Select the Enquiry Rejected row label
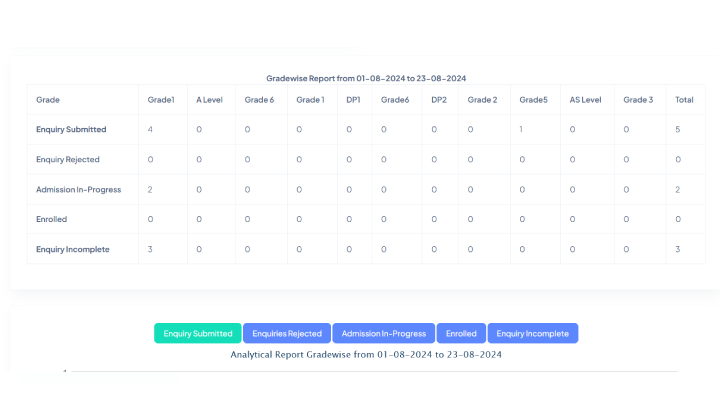 (68, 160)
